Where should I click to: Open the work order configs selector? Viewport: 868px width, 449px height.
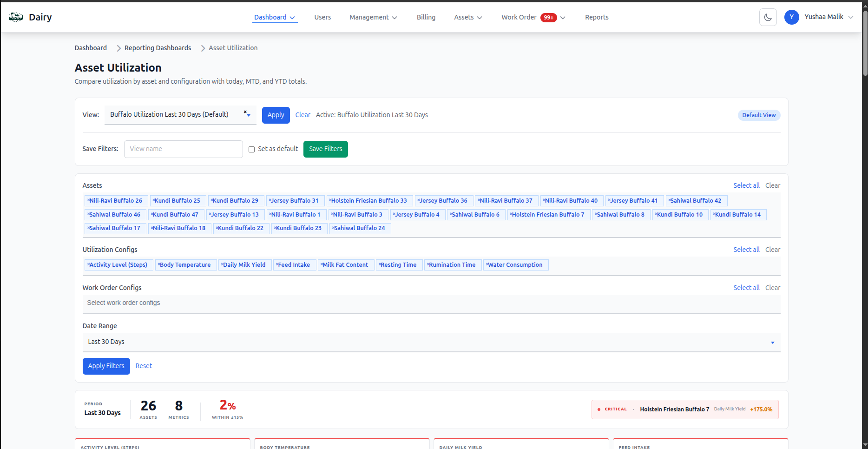[x=431, y=303]
